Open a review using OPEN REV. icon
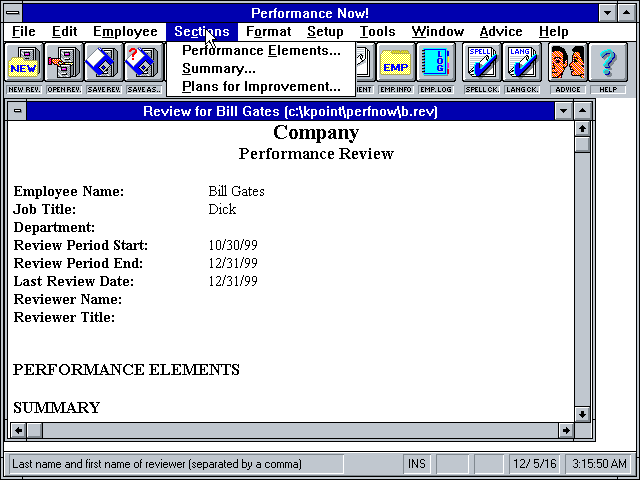The width and height of the screenshot is (640, 480). [x=64, y=62]
